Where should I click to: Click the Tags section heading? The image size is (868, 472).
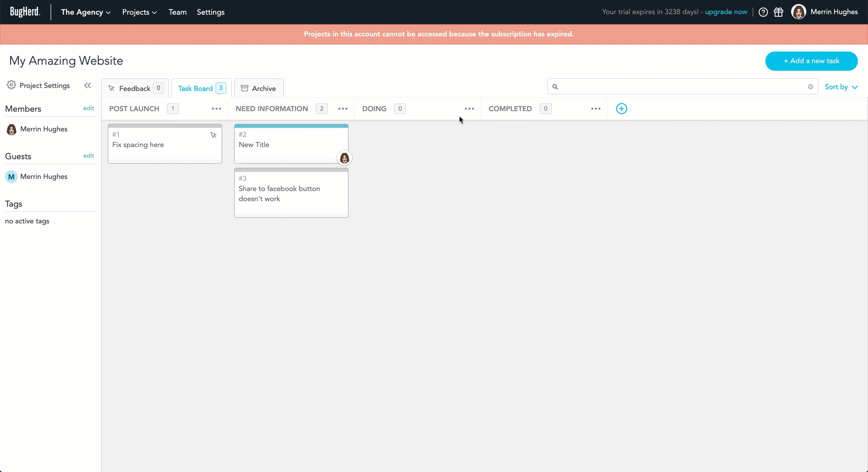14,204
